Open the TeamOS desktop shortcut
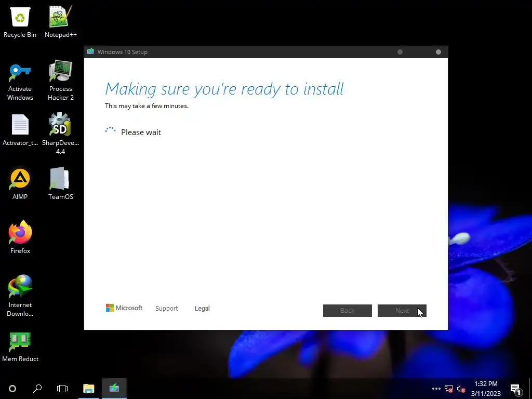The height and width of the screenshot is (399, 532). (x=61, y=184)
